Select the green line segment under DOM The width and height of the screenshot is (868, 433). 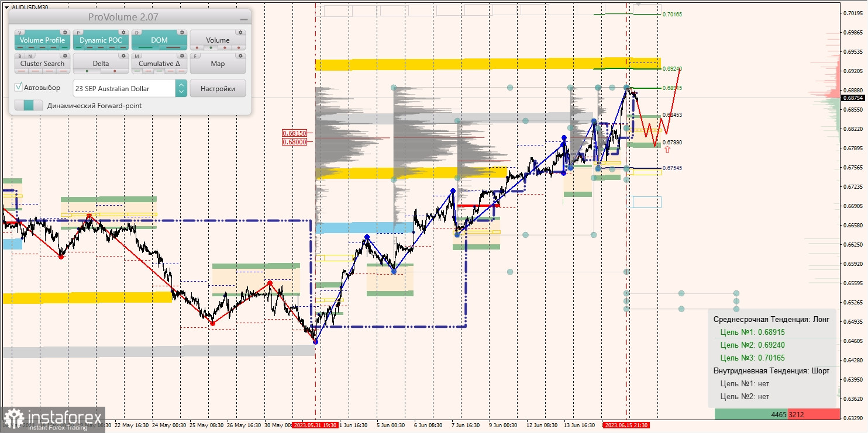146,47
